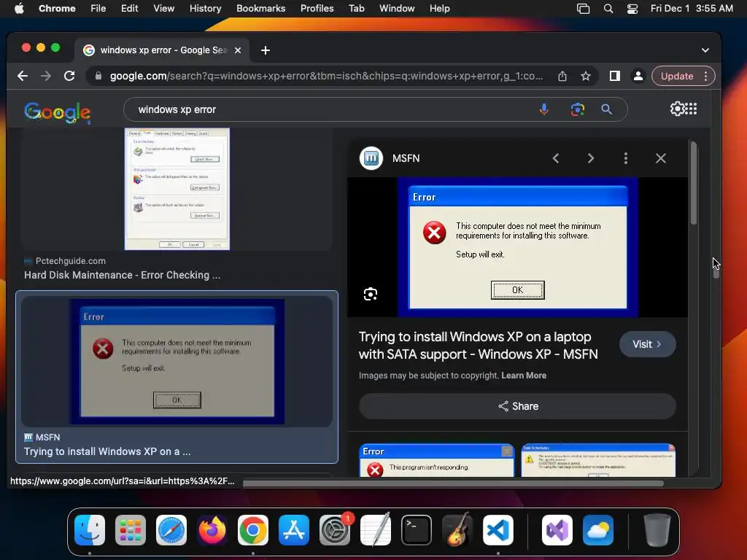The width and height of the screenshot is (747, 560).
Task: Reload the Google search page
Action: [69, 76]
